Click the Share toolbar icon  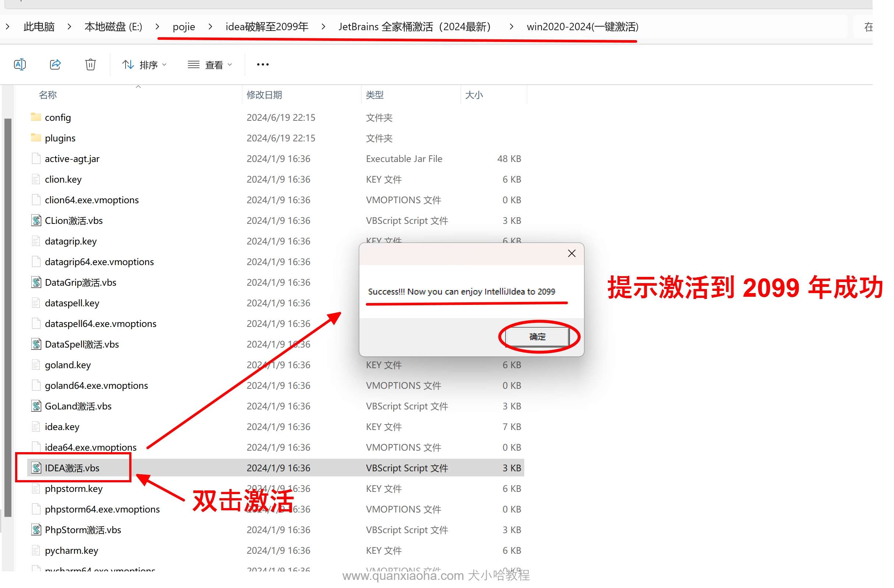click(x=55, y=64)
